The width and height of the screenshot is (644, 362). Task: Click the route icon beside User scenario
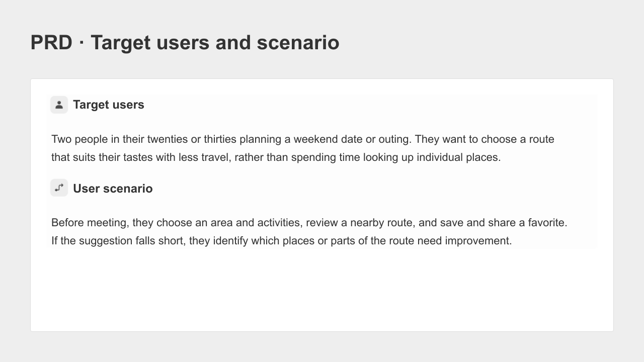pyautogui.click(x=59, y=188)
